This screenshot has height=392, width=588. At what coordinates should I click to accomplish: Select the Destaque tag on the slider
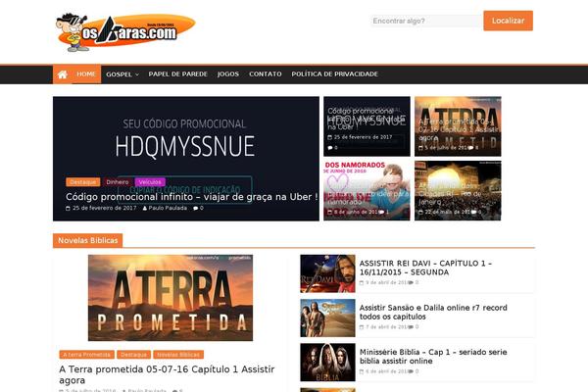pos(83,182)
